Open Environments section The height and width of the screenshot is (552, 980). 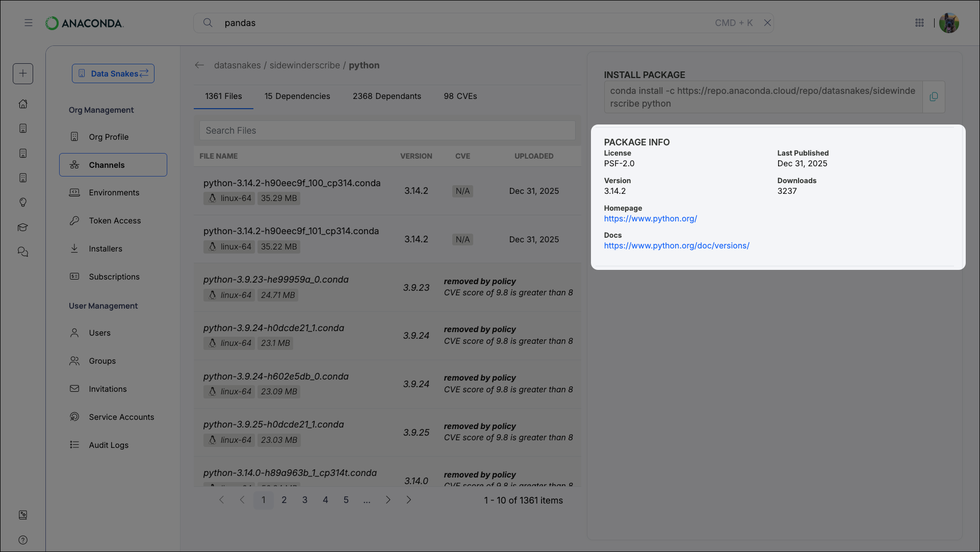tap(113, 192)
